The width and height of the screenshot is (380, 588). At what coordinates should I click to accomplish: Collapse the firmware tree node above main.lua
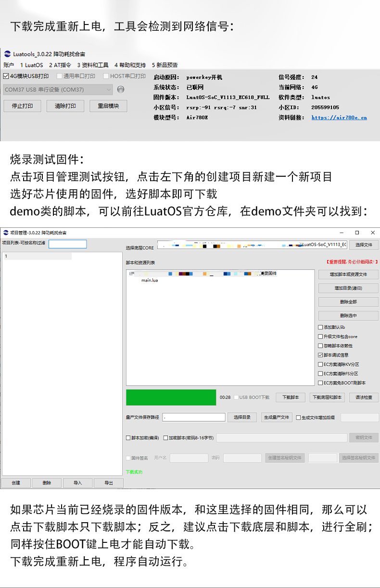click(131, 274)
